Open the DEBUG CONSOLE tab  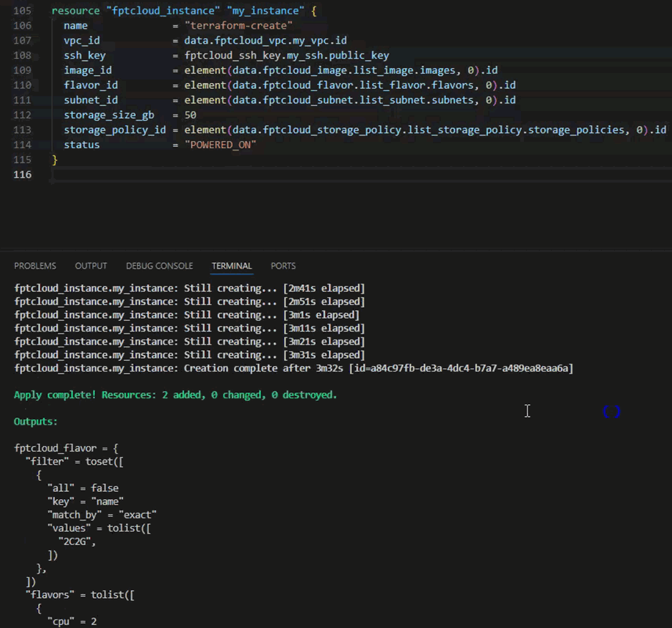tap(160, 266)
